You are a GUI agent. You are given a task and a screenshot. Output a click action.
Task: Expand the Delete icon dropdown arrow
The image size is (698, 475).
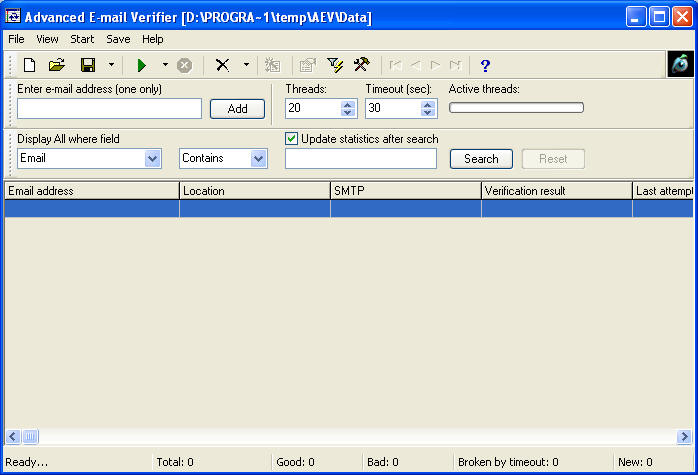point(246,65)
